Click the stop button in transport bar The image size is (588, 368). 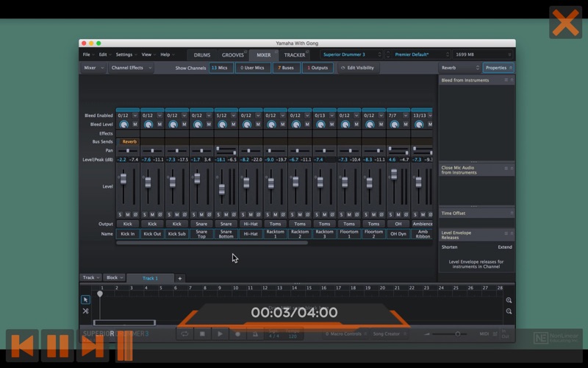tap(202, 334)
